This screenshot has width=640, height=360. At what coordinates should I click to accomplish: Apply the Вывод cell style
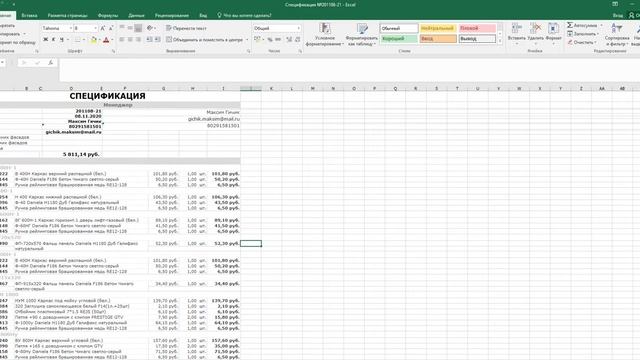click(x=477, y=39)
